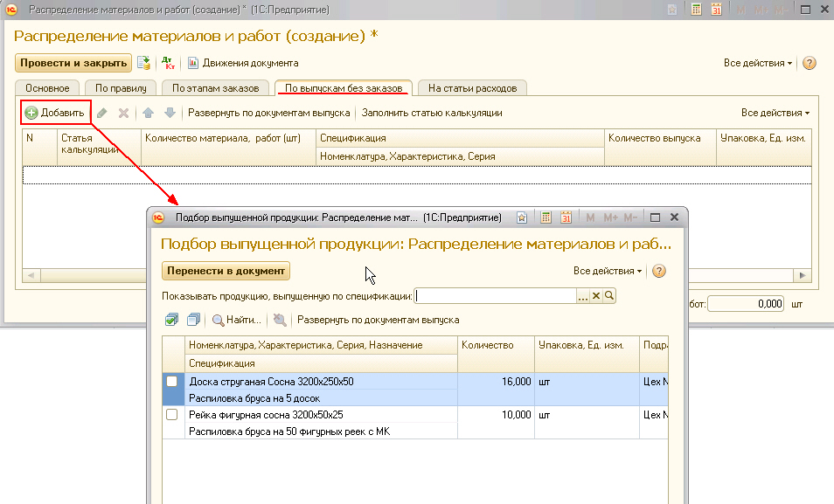Click the Количество column header in dialog

[496, 354]
